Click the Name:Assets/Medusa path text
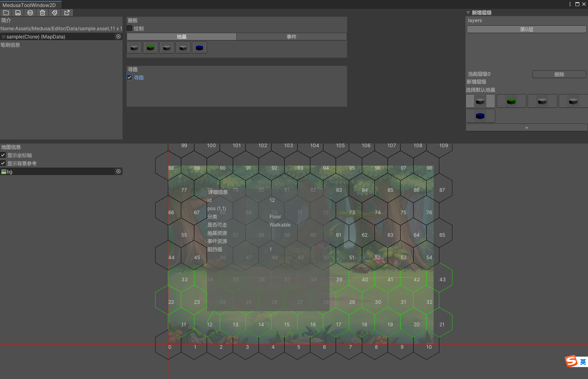This screenshot has width=588, height=379. pos(61,29)
